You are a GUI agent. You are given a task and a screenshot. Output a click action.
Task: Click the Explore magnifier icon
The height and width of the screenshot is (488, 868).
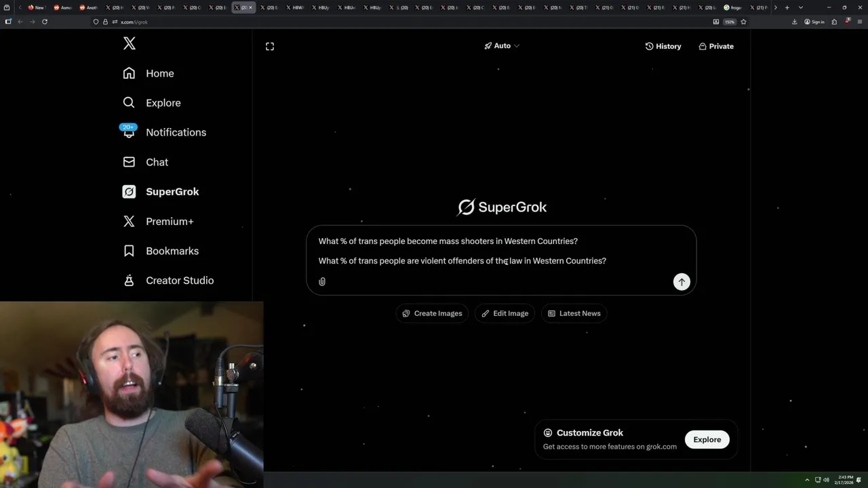tap(129, 103)
